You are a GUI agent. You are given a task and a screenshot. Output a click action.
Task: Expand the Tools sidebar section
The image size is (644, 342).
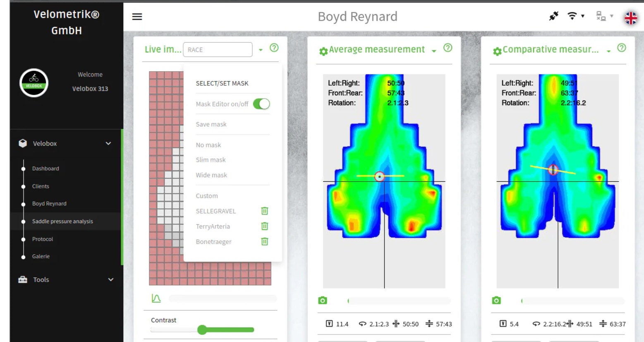(x=110, y=280)
